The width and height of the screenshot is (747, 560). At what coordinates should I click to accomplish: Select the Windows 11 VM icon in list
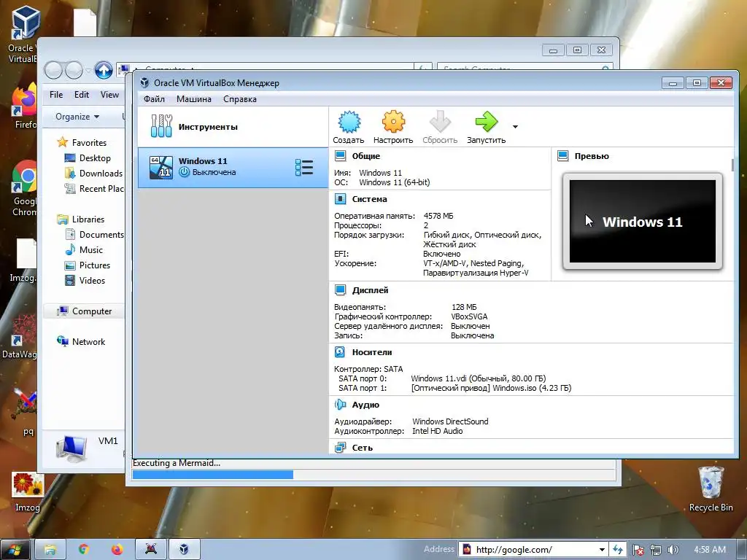[161, 167]
